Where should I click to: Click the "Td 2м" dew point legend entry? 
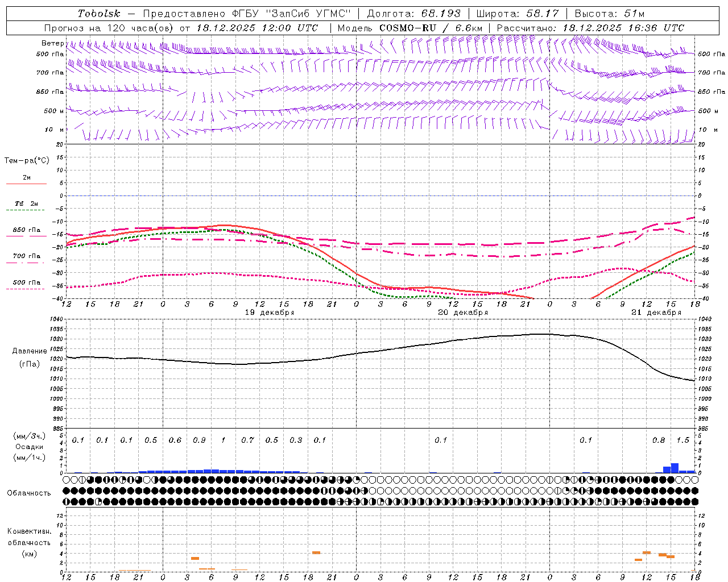(x=27, y=203)
